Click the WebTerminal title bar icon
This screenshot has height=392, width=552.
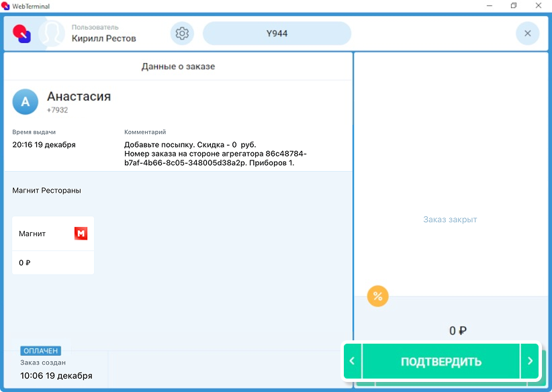click(x=6, y=6)
